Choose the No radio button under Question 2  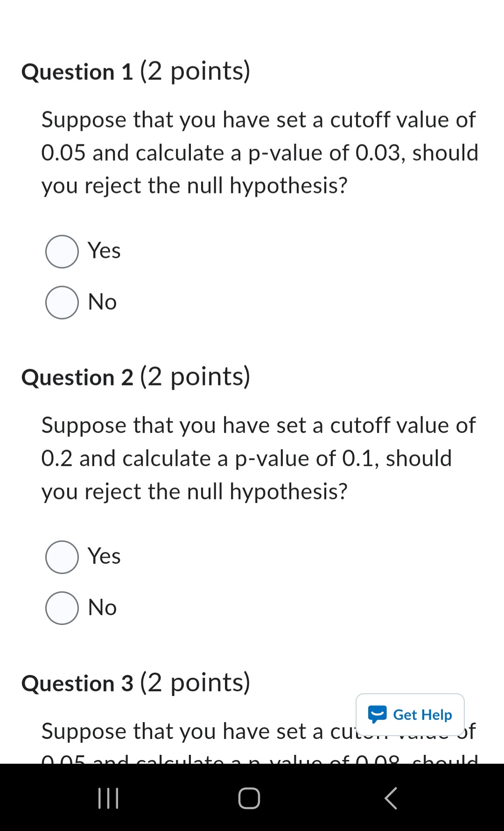[x=62, y=608]
